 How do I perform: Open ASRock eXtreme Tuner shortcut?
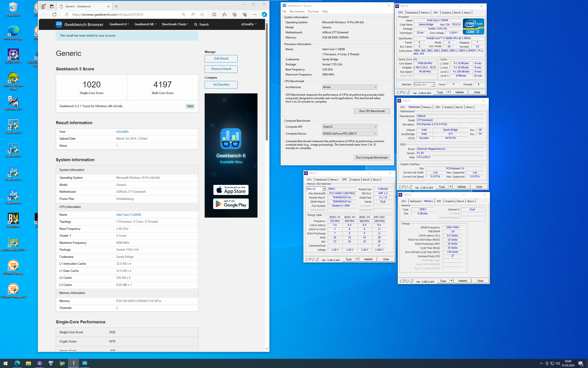click(x=13, y=81)
